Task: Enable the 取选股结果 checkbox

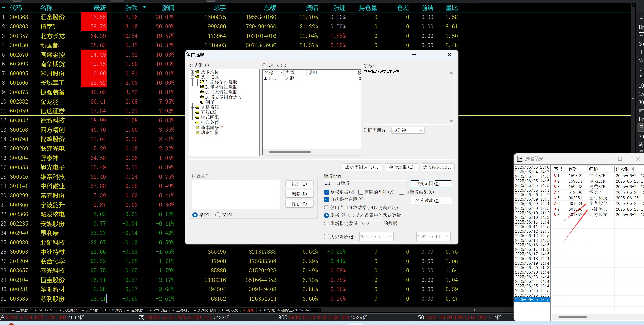Action: coord(401,192)
